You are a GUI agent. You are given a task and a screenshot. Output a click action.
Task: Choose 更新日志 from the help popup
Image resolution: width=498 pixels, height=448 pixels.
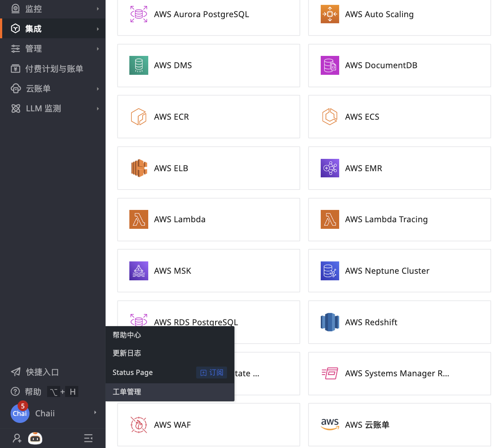pos(127,353)
